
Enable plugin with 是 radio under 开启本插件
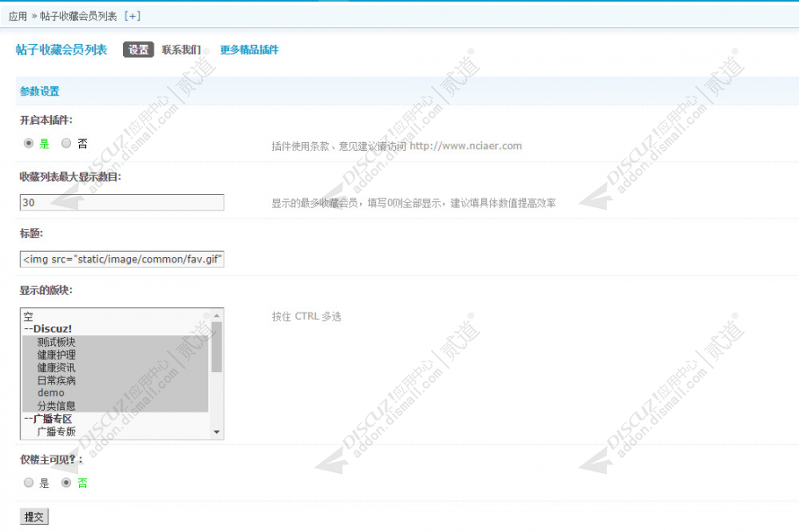coord(28,143)
